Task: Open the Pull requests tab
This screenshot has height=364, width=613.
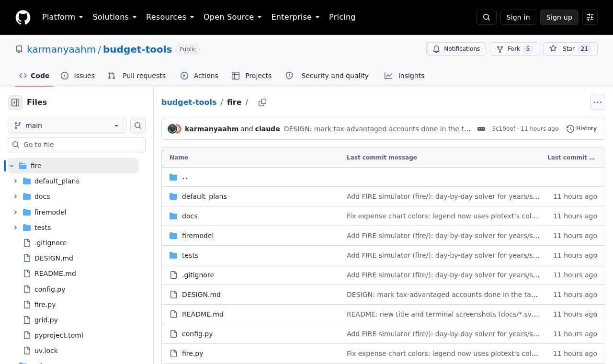Action: coord(137,76)
